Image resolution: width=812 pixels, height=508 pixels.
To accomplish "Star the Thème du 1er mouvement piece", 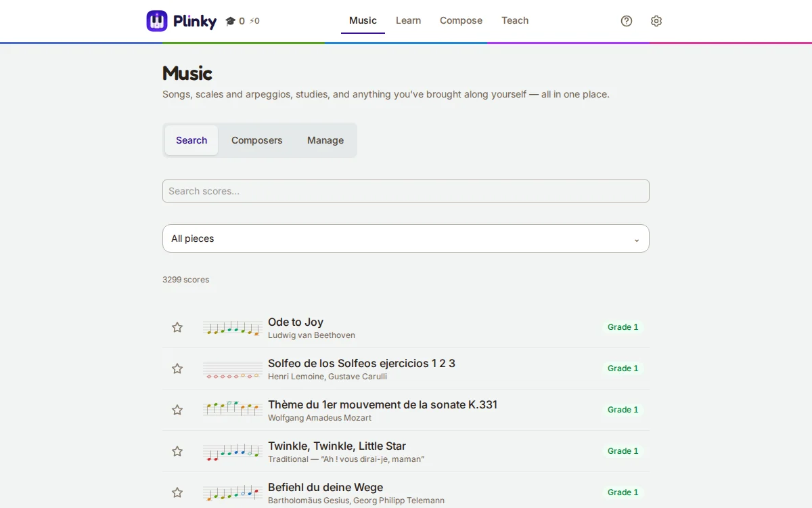I will pos(177,410).
